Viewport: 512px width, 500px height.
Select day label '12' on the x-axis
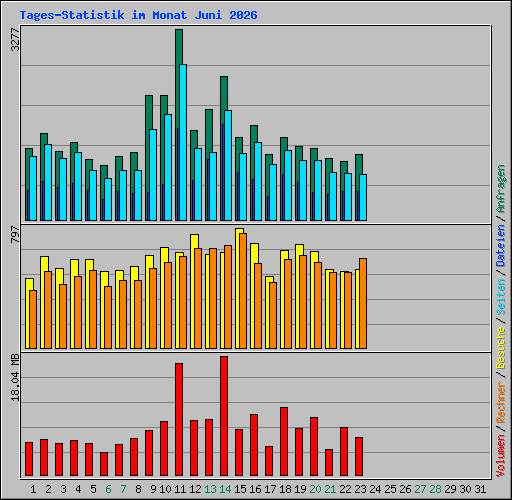pos(195,489)
